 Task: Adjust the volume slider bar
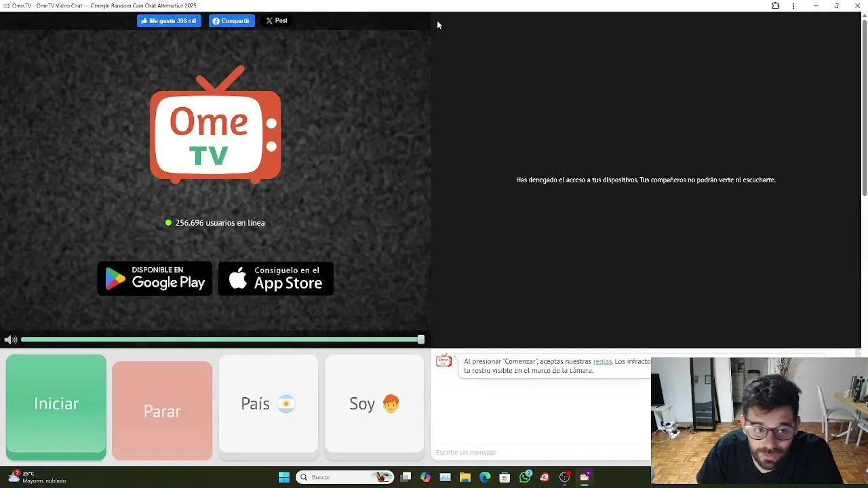(x=222, y=340)
